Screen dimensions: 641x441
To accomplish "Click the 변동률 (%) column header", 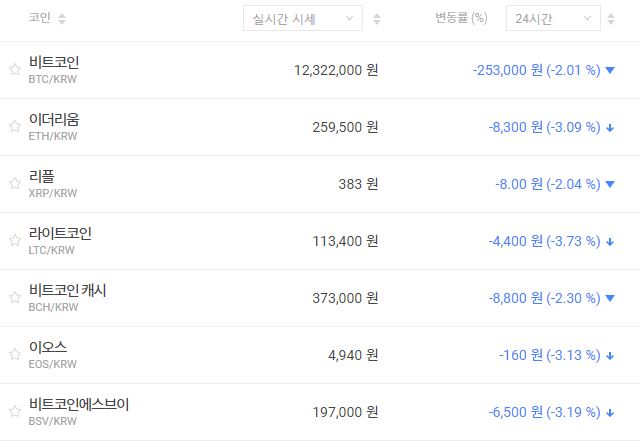I will [x=461, y=18].
